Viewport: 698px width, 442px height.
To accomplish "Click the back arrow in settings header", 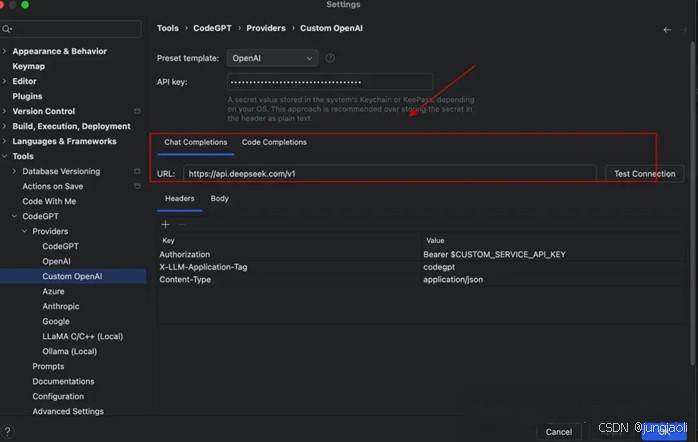I will point(667,30).
